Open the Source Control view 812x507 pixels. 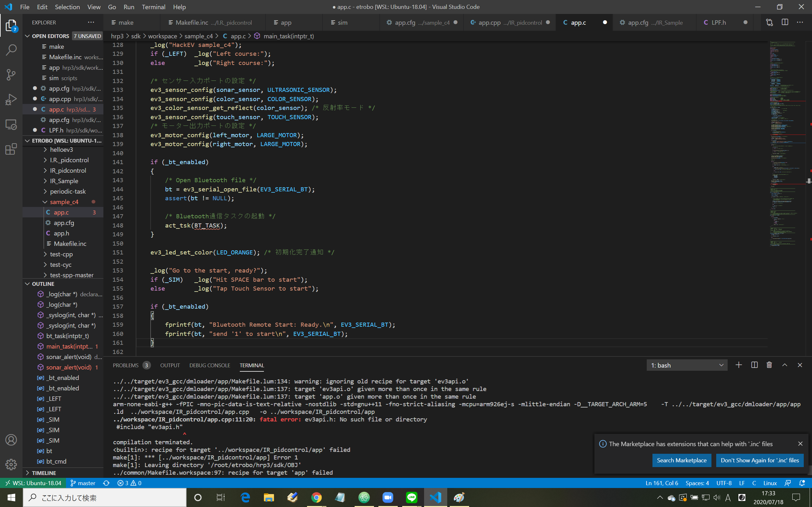coord(11,74)
